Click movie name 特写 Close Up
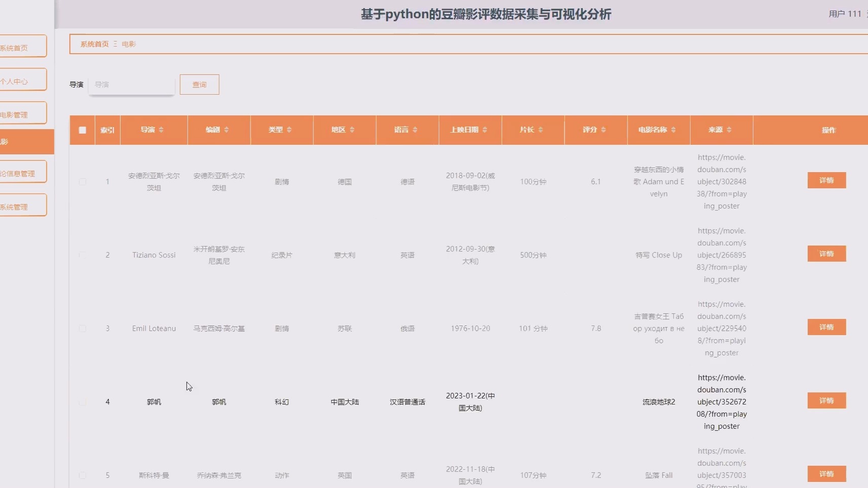 [659, 255]
